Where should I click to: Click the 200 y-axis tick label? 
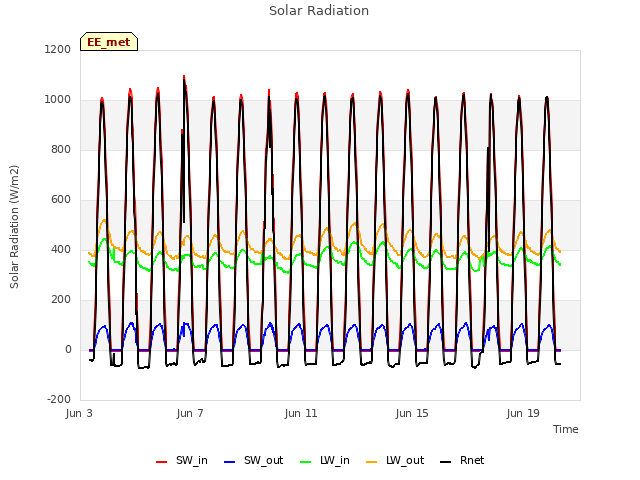click(x=61, y=300)
